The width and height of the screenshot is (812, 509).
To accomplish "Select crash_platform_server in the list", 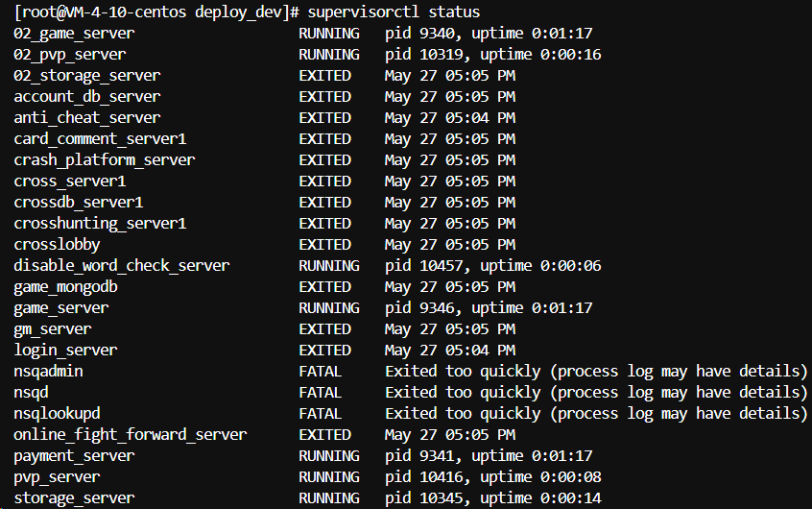I will click(105, 159).
